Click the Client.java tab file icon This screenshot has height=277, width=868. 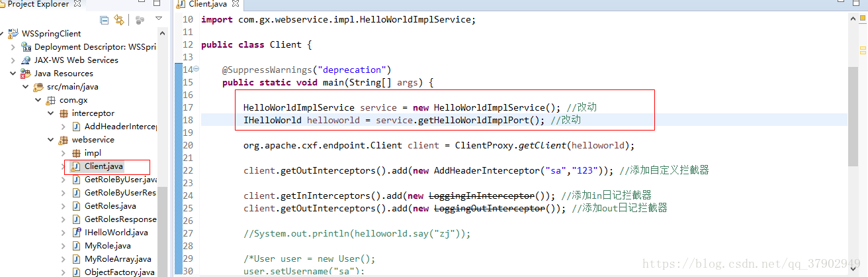click(181, 4)
